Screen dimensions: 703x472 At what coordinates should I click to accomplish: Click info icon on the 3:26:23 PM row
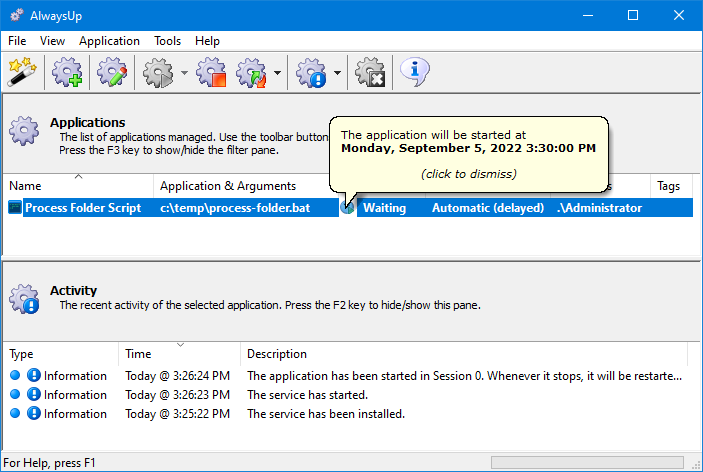click(34, 394)
